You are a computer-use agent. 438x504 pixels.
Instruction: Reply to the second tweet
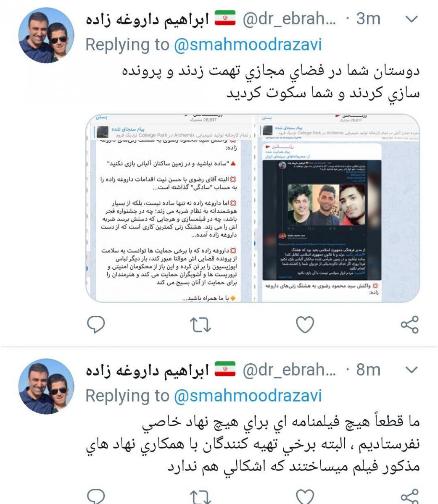pyautogui.click(x=95, y=496)
